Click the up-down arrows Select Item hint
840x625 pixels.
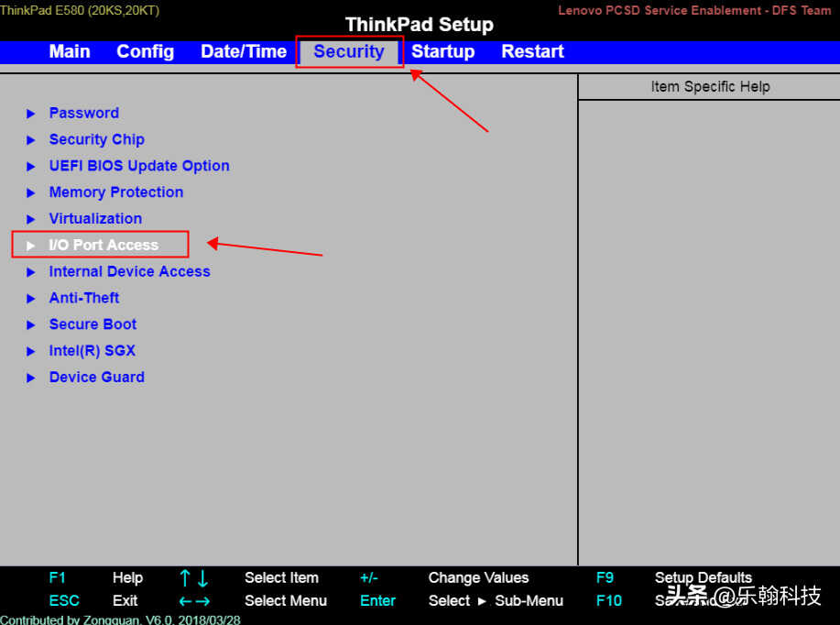[x=249, y=578]
